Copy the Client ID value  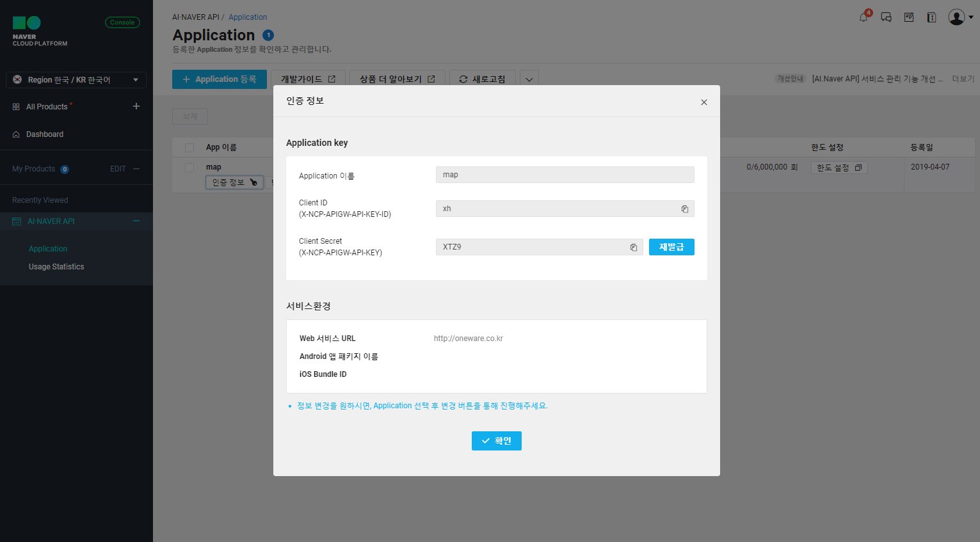(x=685, y=209)
